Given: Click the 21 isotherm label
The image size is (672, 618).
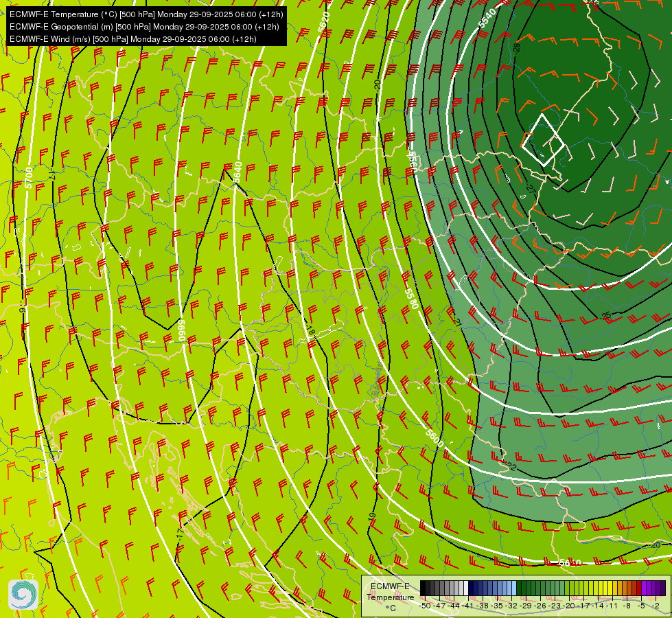Looking at the screenshot, I should [x=458, y=323].
